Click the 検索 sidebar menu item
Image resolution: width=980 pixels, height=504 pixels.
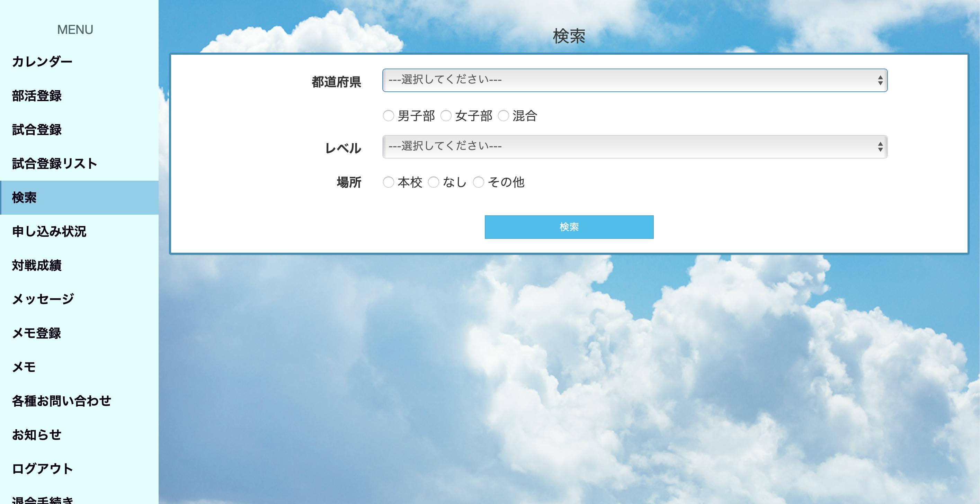(79, 197)
